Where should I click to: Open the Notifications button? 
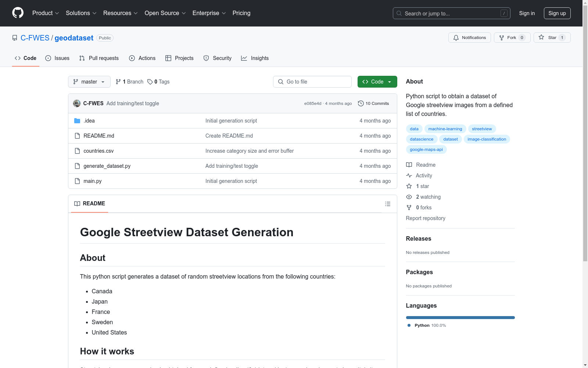tap(470, 38)
